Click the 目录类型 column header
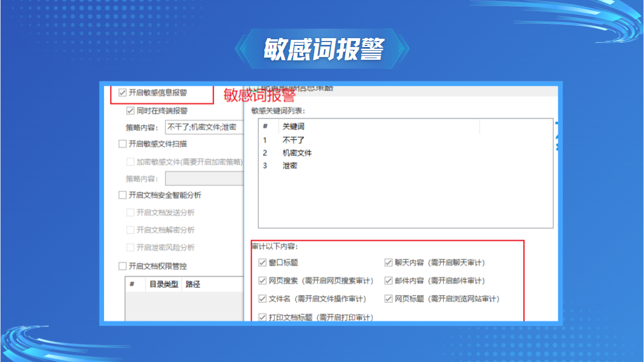 coord(163,285)
